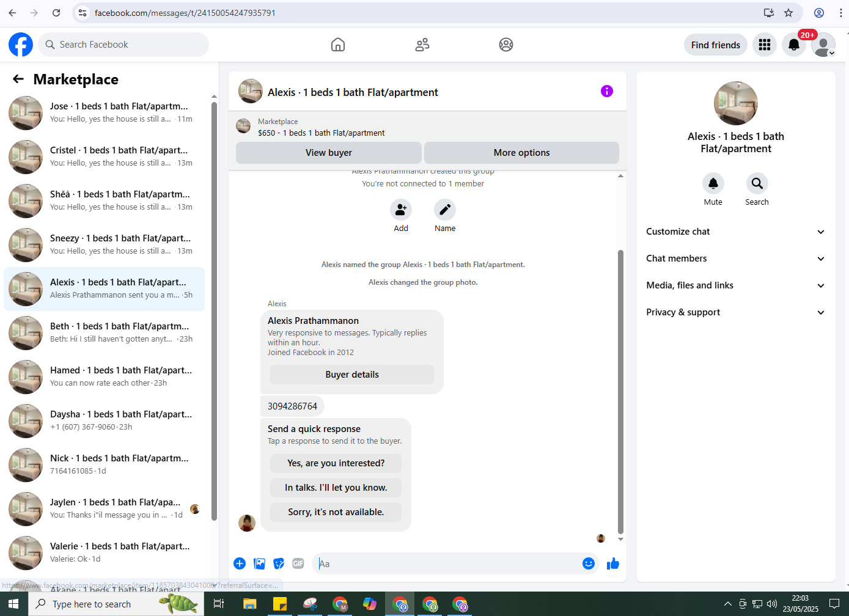849x616 pixels.
Task: Click the phone number message 3094286764
Action: [x=292, y=406]
